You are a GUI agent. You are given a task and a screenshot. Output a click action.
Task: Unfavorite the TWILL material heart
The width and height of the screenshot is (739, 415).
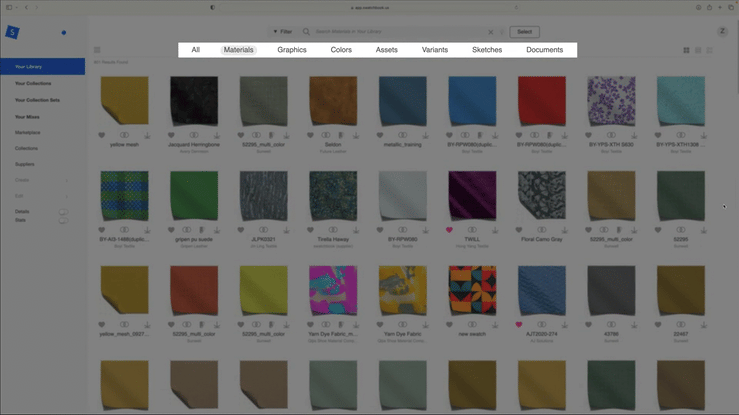coord(449,230)
